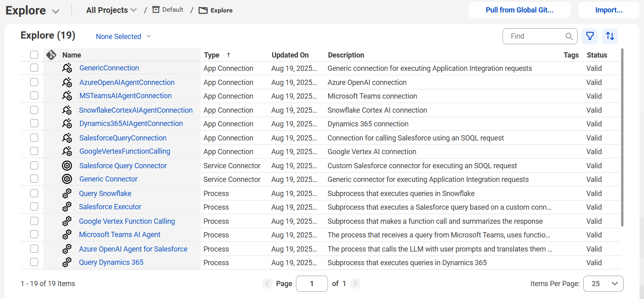Open the Query Snowflake link
The image size is (644, 299).
click(x=105, y=194)
